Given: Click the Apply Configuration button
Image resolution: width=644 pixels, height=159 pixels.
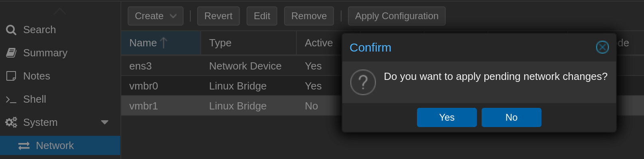Looking at the screenshot, I should (x=397, y=16).
